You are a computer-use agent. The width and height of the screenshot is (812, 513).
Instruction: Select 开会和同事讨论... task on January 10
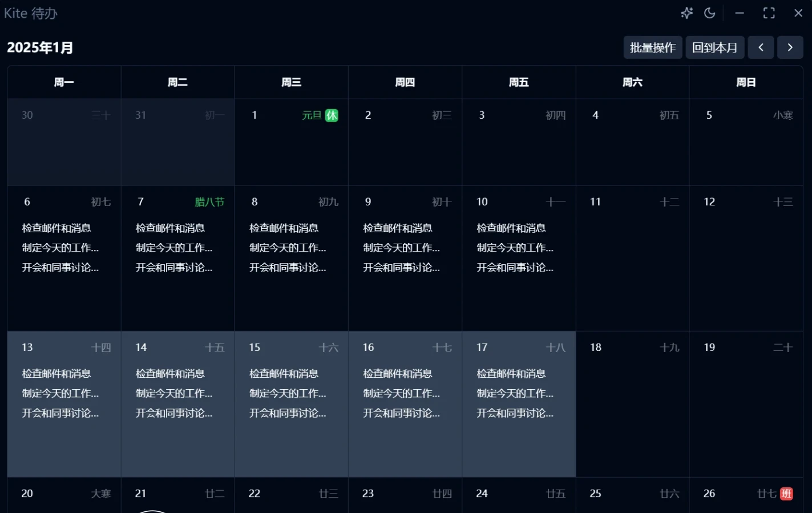pos(515,268)
